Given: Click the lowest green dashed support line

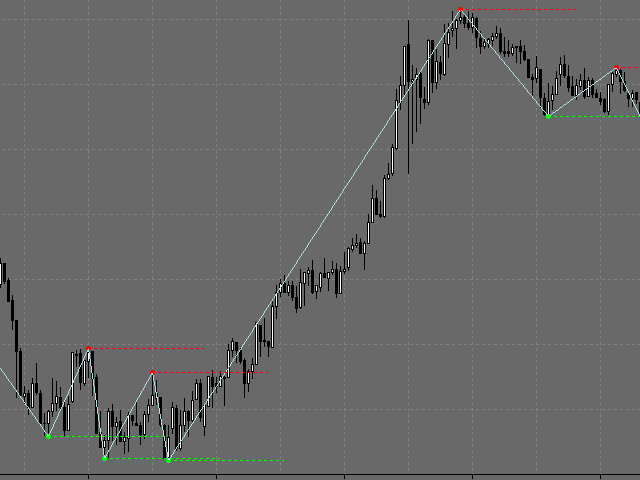Looking at the screenshot, I should point(227,460).
